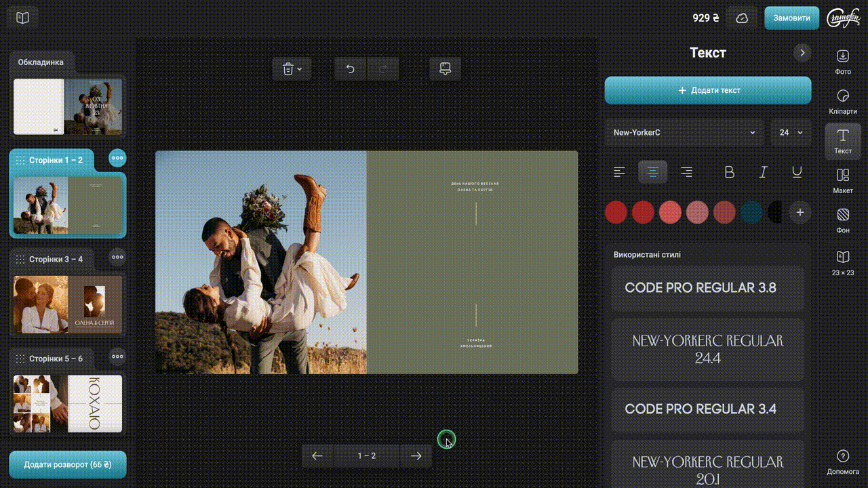Image resolution: width=868 pixels, height=488 pixels.
Task: Click the Замовити order button
Action: point(791,18)
